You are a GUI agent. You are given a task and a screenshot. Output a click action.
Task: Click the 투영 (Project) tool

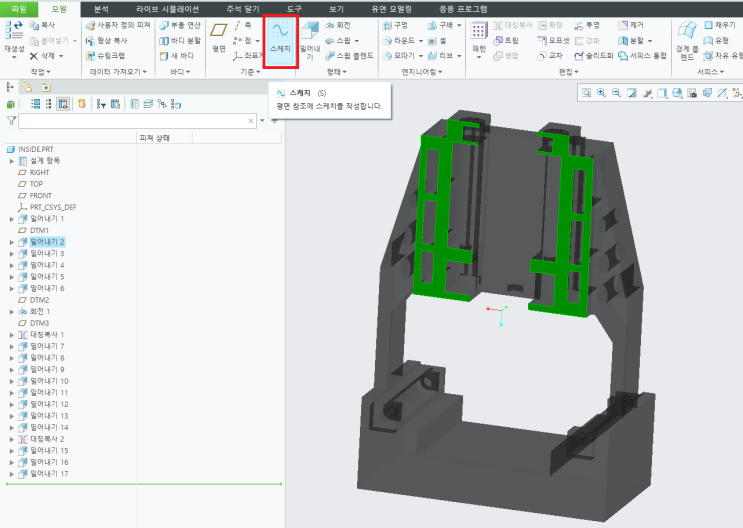click(587, 25)
